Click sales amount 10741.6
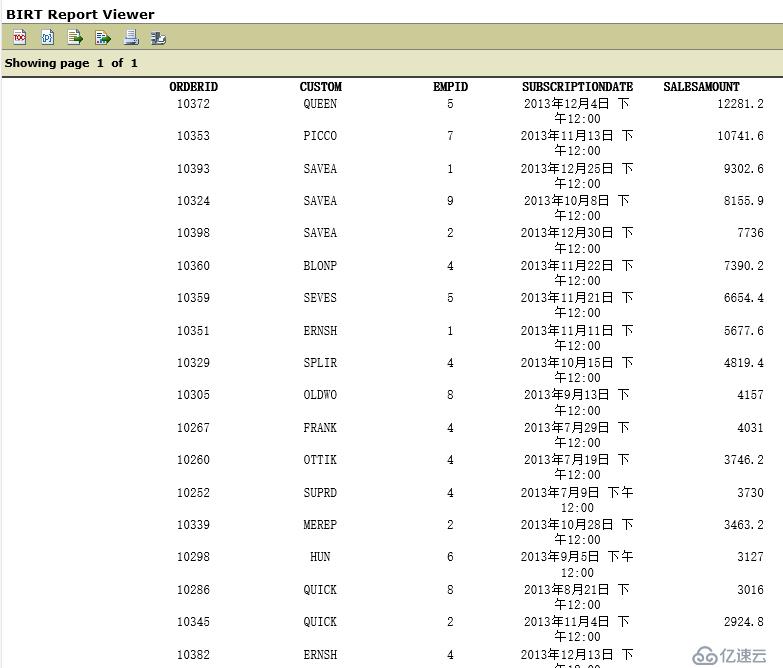 coord(741,136)
